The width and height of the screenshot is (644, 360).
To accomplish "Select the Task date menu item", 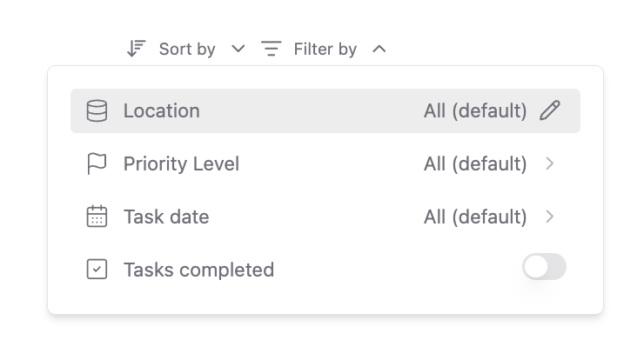I will [325, 217].
